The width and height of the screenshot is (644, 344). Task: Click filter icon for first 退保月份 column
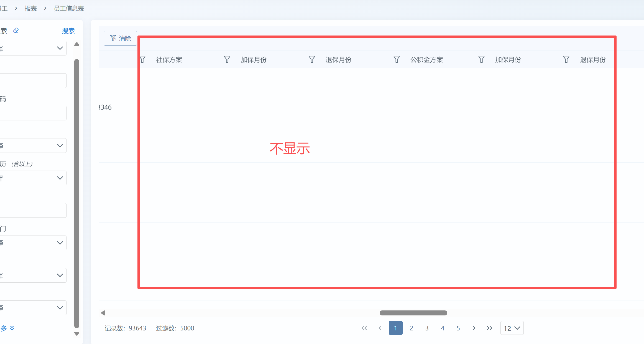(x=312, y=60)
